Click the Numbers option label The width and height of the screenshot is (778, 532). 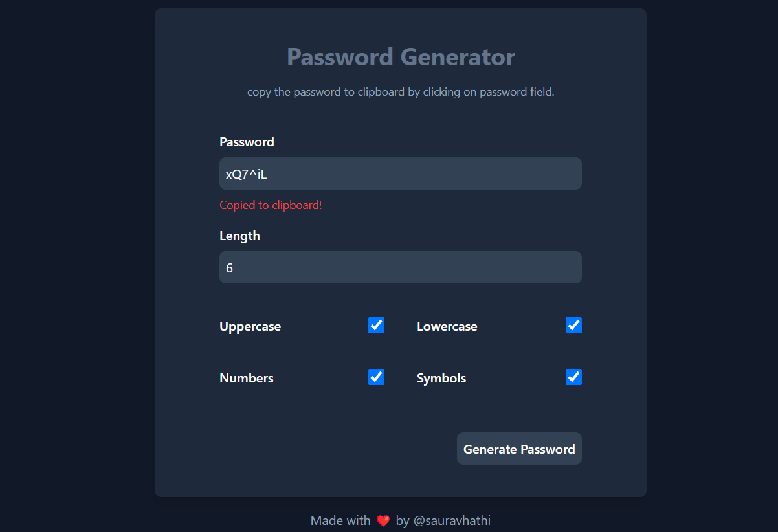pyautogui.click(x=246, y=378)
